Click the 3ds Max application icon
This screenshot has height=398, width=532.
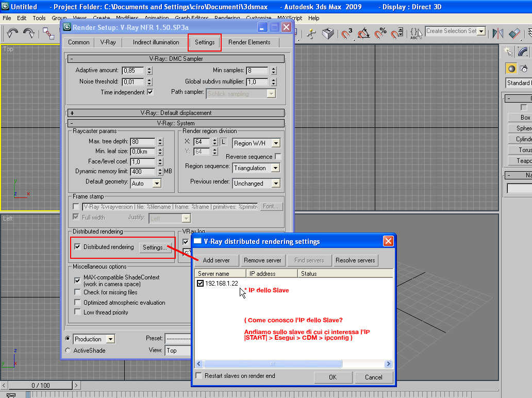5,6
